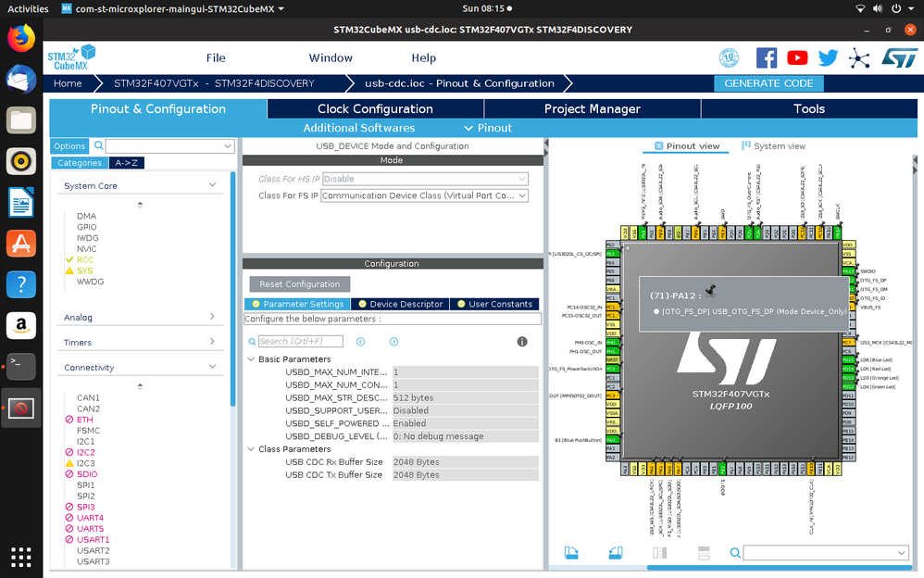Open the Class For HS IP dropdown

tap(426, 179)
